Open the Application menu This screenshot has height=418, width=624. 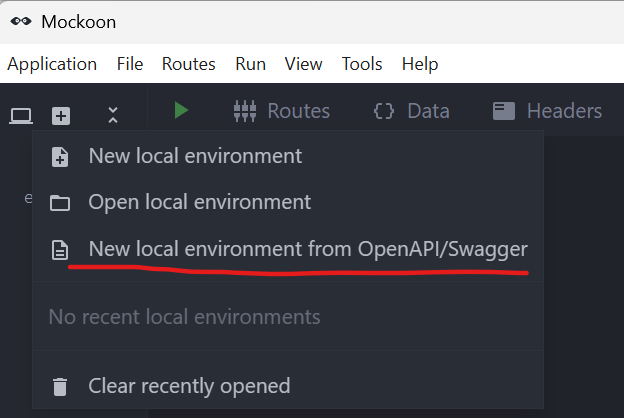[52, 64]
